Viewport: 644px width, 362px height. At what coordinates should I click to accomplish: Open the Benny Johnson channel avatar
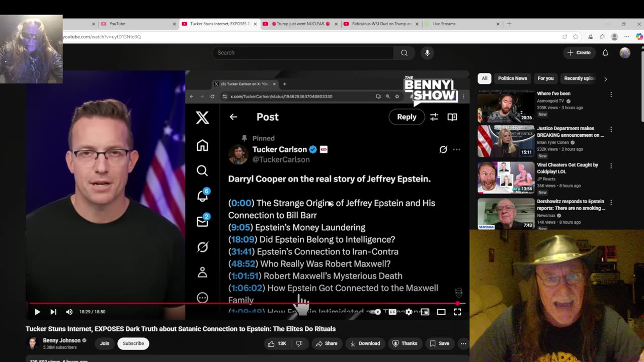click(33, 343)
